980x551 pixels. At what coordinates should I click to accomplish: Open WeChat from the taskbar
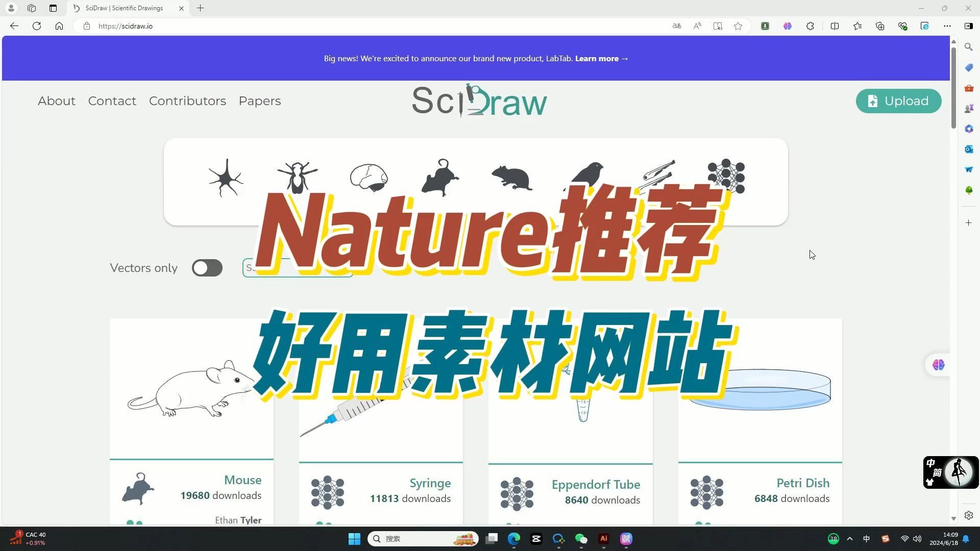(581, 539)
